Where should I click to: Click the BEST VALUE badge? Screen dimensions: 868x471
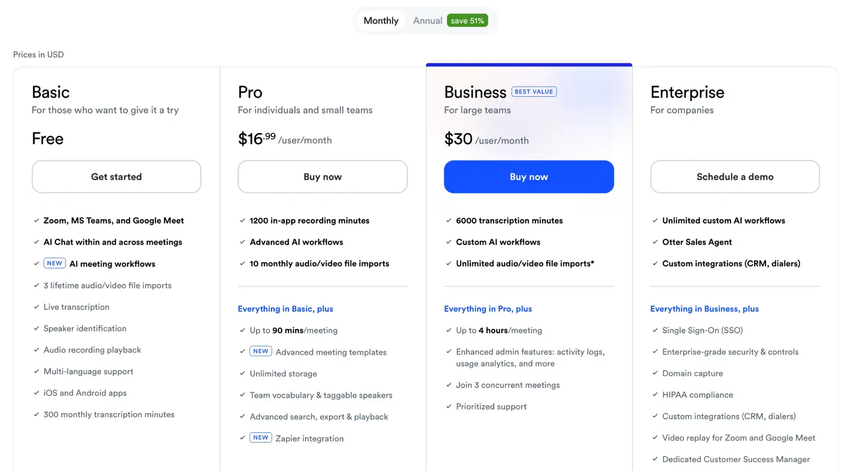pyautogui.click(x=533, y=92)
